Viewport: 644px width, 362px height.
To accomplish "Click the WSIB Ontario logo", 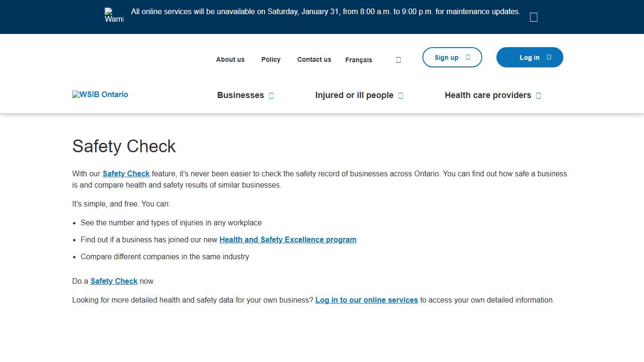I will [100, 94].
